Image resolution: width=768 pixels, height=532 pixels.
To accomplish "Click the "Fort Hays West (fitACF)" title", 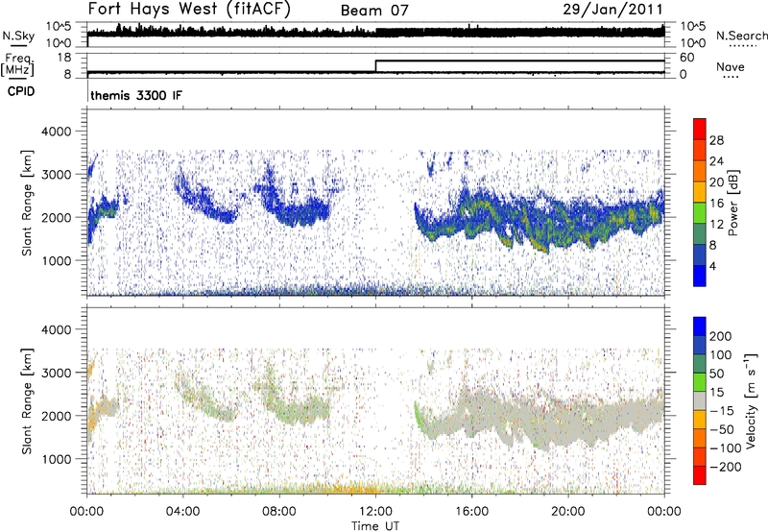I will point(189,9).
